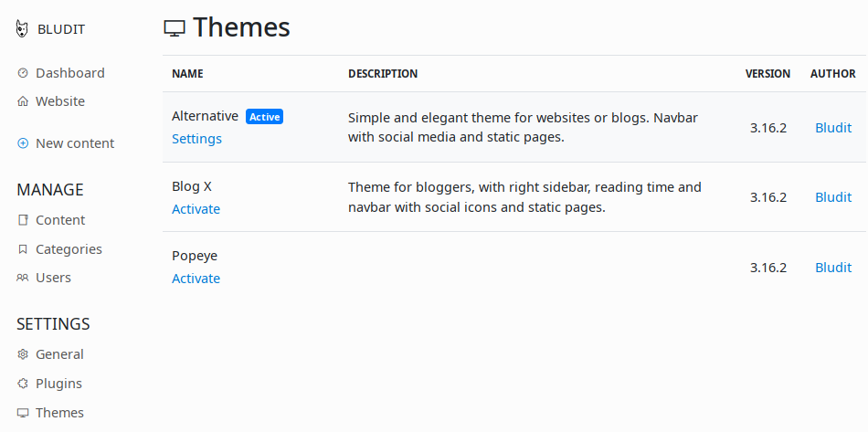Viewport: 868px width, 432px height.
Task: Open Bludit author link for Alternative
Action: (833, 128)
